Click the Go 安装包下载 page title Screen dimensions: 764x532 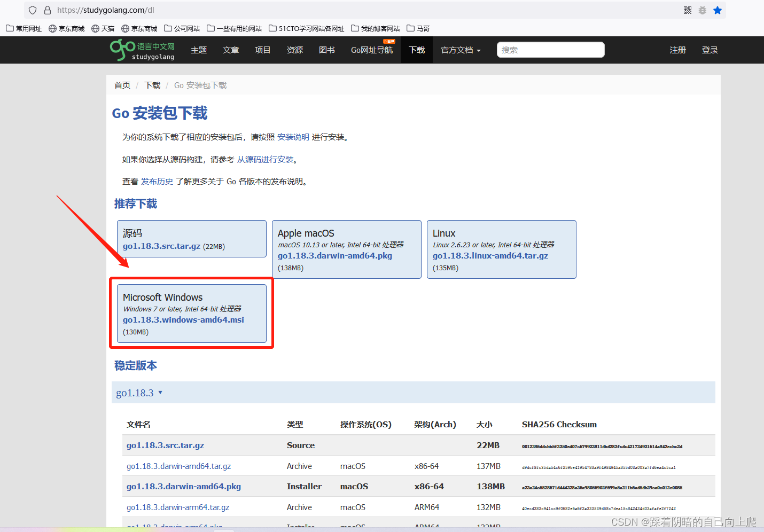[x=160, y=113]
